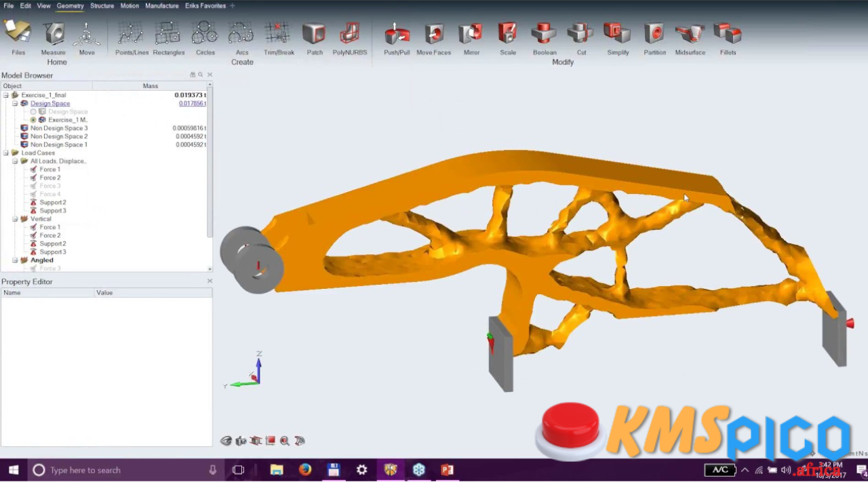
Task: Add a ribbon tab with the plus button
Action: click(233, 5)
